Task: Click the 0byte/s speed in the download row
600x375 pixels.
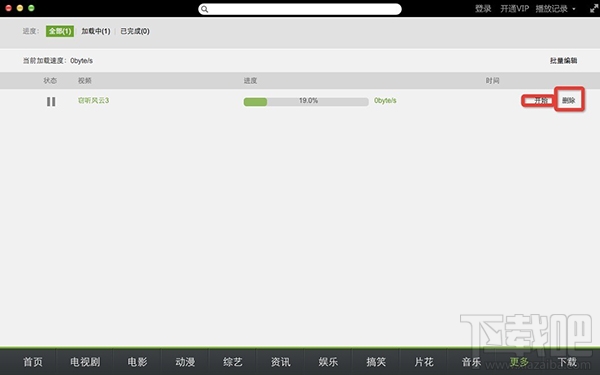Action: pos(385,101)
